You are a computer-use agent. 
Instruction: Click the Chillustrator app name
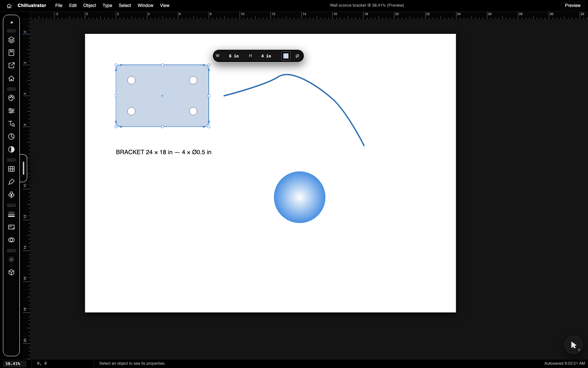pyautogui.click(x=32, y=6)
